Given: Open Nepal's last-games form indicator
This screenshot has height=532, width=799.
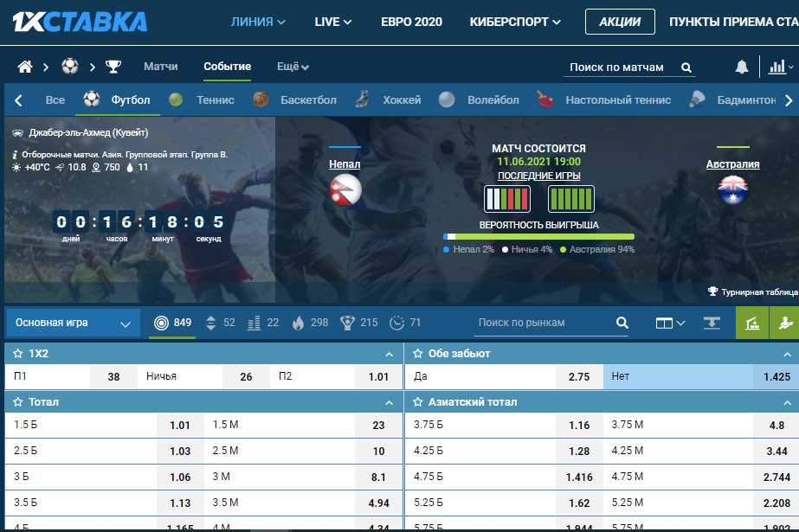Looking at the screenshot, I should click(507, 199).
